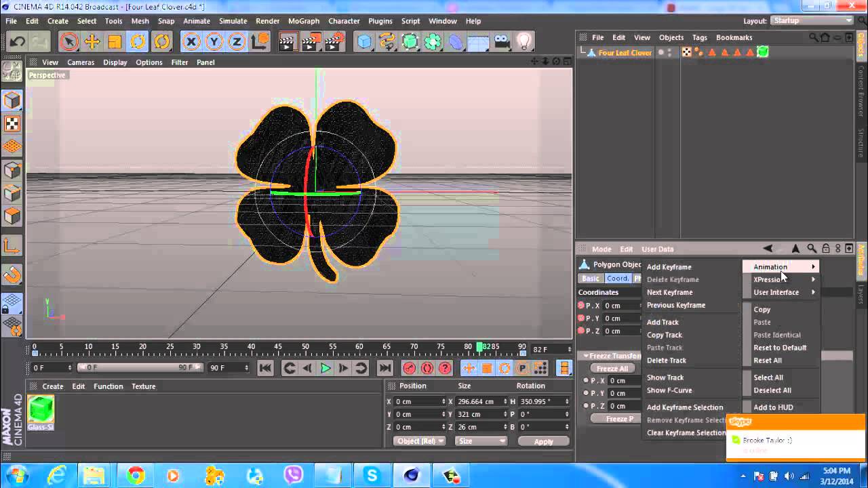Select the Live Selection tool

click(x=68, y=42)
